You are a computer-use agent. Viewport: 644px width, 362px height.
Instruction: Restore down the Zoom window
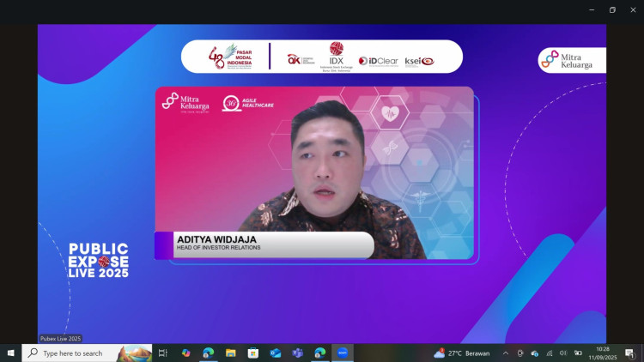(612, 9)
